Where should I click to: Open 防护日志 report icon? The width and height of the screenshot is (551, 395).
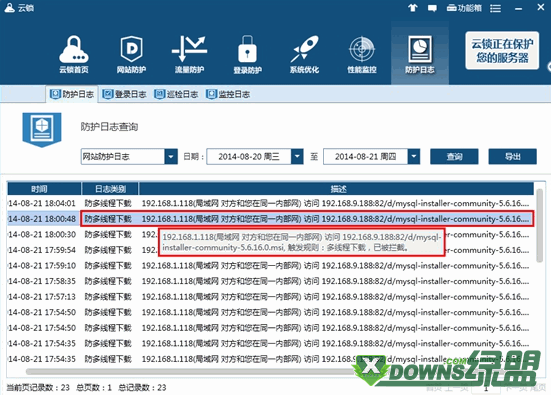click(420, 54)
